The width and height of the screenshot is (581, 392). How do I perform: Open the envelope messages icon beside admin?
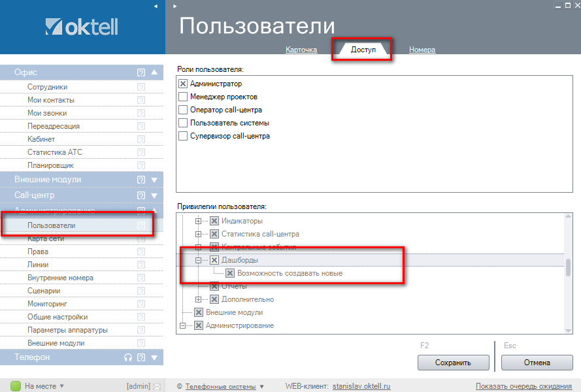click(157, 386)
